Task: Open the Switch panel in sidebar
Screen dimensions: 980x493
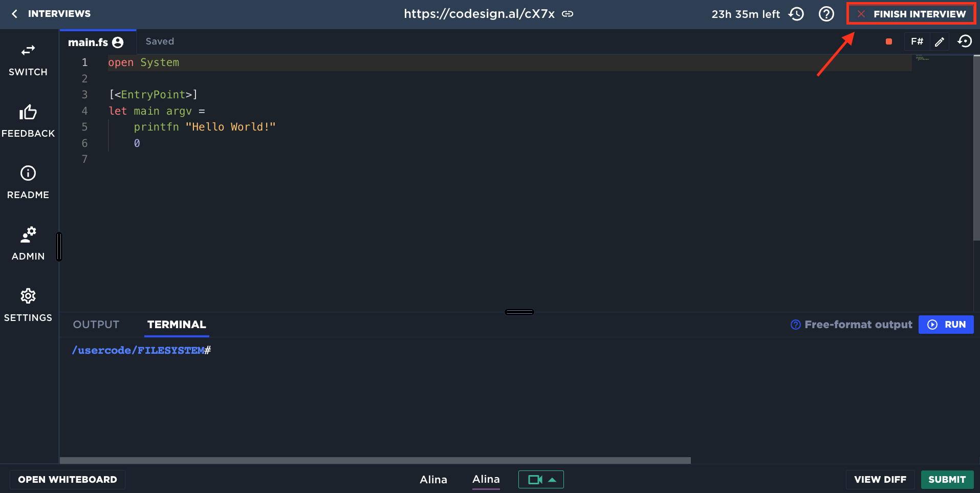Action: [28, 60]
